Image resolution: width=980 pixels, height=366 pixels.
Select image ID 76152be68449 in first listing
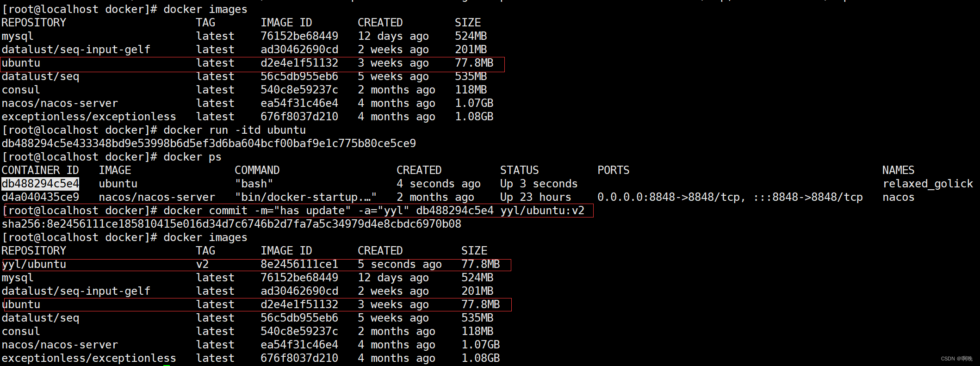[299, 36]
